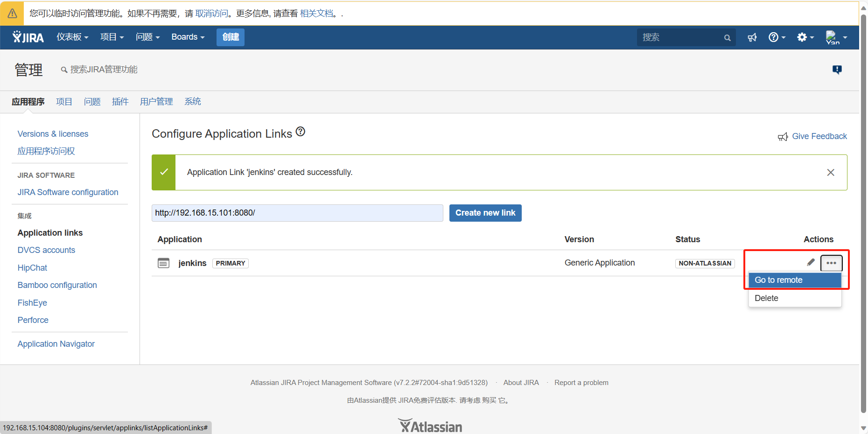868x434 pixels.
Task: Switch to the 问题 admin tab
Action: tap(92, 102)
